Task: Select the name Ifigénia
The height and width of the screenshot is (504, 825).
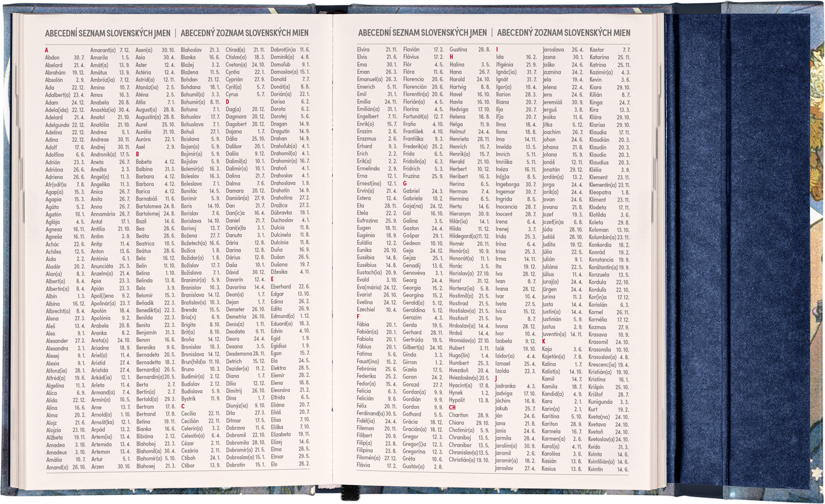Action: 504,65
